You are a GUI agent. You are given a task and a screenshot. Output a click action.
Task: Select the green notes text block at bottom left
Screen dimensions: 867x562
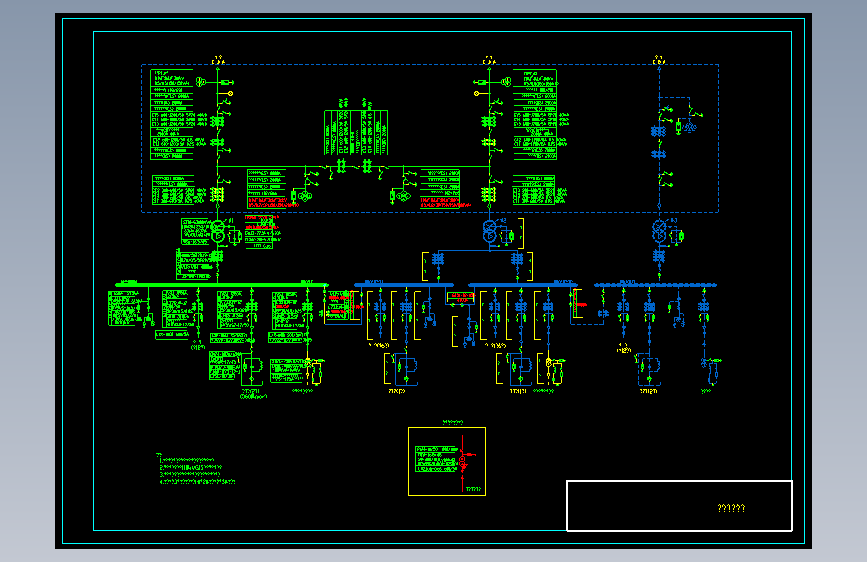[196, 470]
